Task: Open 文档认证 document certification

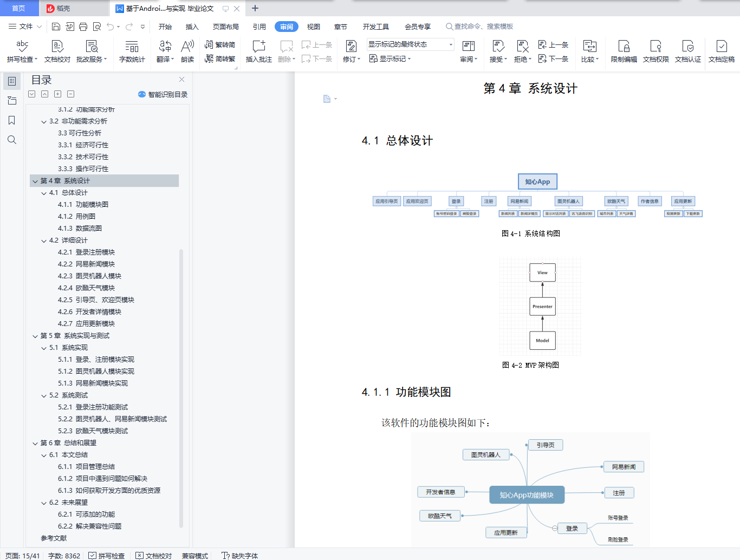Action: tap(688, 52)
